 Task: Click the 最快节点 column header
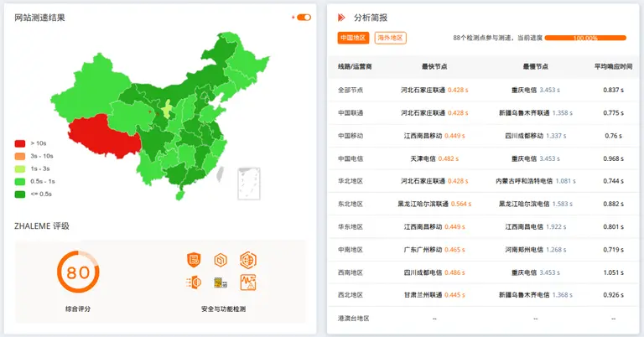(x=434, y=66)
